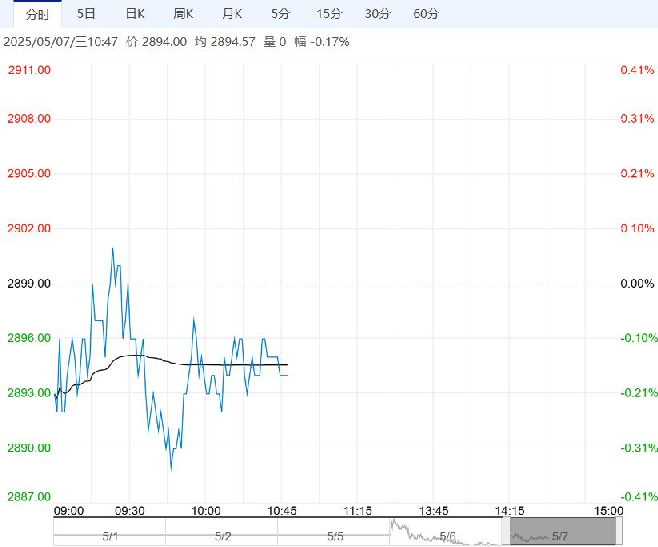The image size is (658, 547).
Task: Click the price line low point before 10:00
Action: (x=171, y=470)
